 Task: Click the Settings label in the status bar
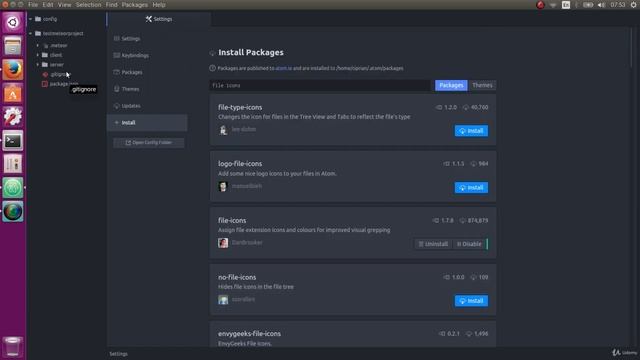click(118, 354)
